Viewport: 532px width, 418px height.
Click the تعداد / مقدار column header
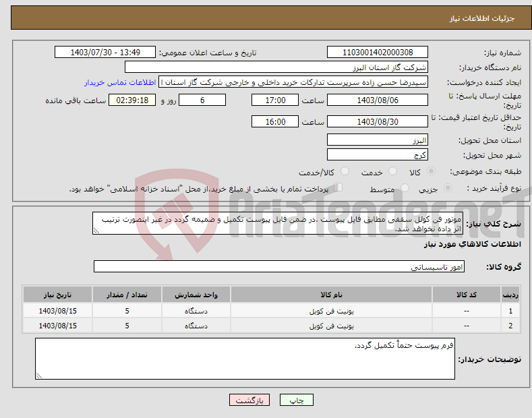click(127, 295)
